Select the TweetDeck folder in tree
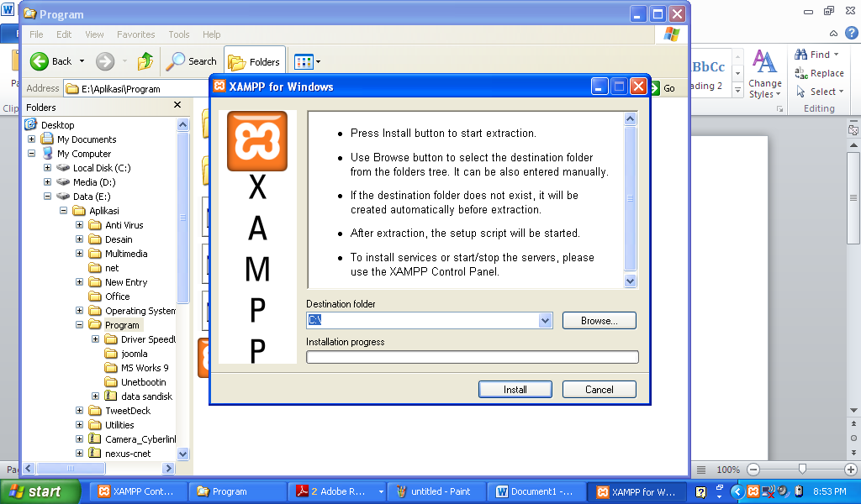 pyautogui.click(x=128, y=410)
